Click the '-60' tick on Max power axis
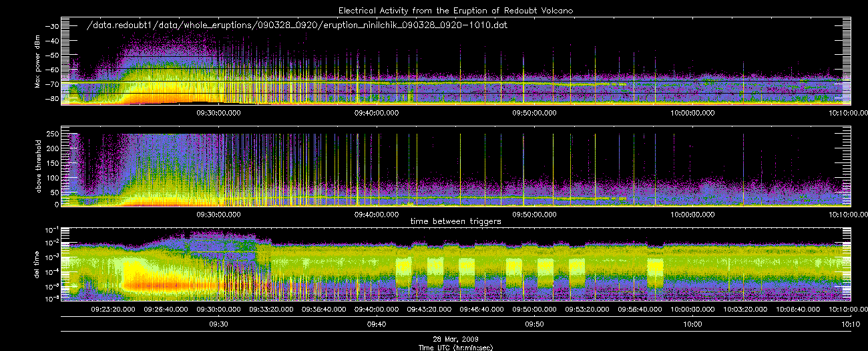868x351 pixels. click(x=51, y=70)
